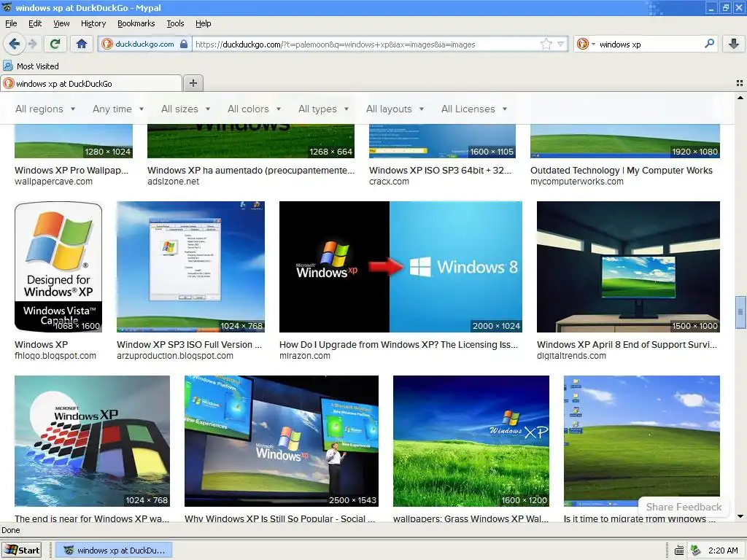The width and height of the screenshot is (747, 560).
Task: Open the monitor with Bliss wallpaper thumbnail
Action: pyautogui.click(x=628, y=267)
